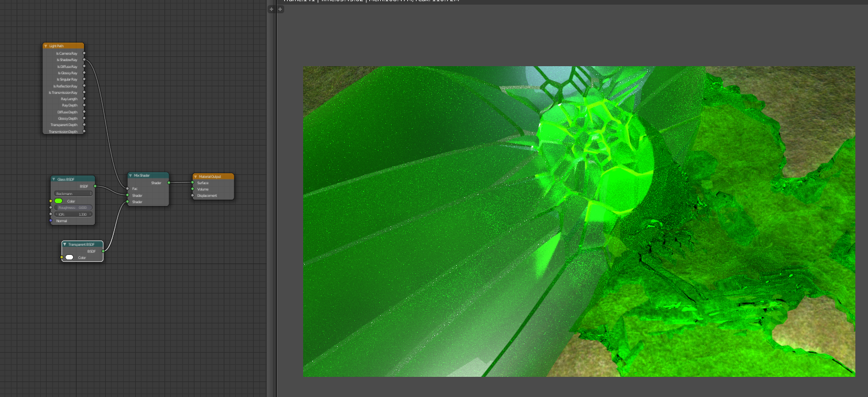Collapse the Material Output node
Viewport: 868px width, 397px height.
196,177
